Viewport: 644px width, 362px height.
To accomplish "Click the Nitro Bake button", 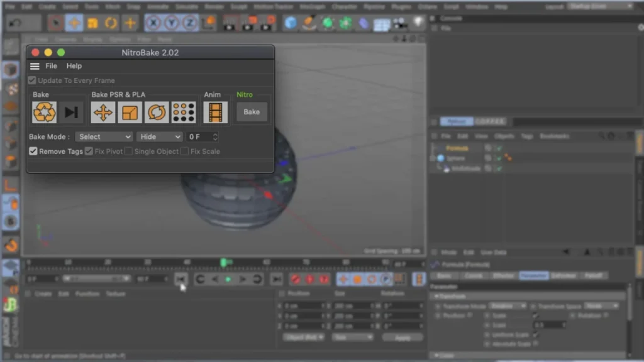I will click(x=252, y=112).
